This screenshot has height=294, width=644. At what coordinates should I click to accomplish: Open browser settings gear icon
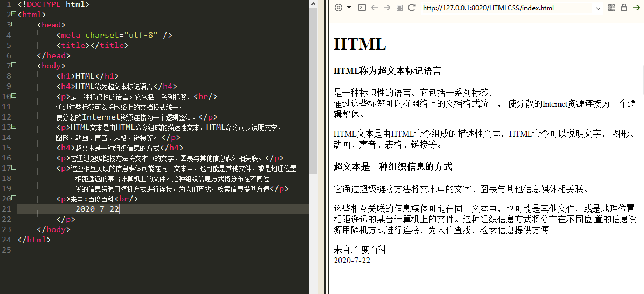(338, 8)
